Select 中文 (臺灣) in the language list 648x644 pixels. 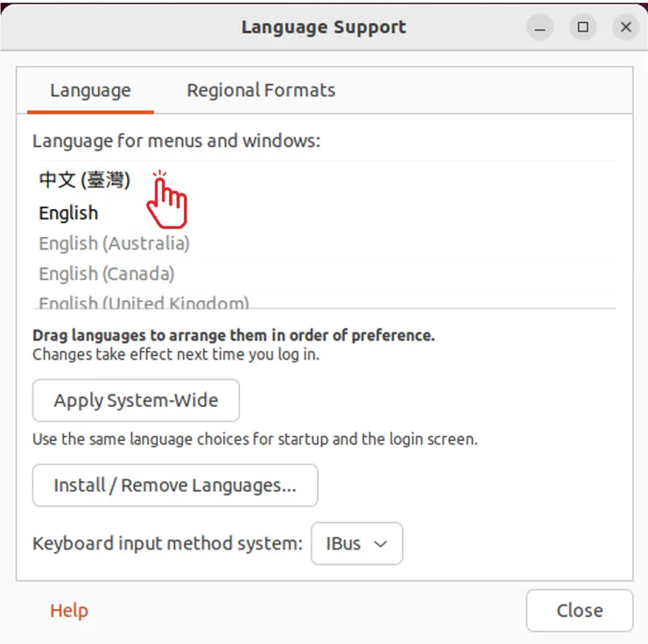click(85, 180)
